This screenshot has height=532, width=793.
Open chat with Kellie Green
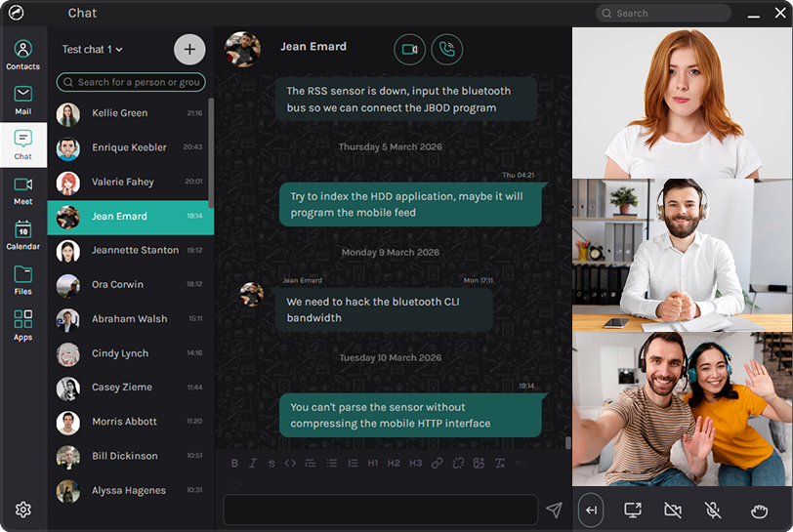pos(131,113)
